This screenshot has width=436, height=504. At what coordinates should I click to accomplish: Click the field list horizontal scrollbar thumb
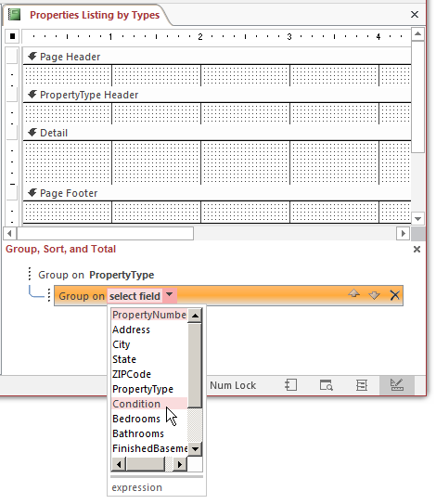pos(146,464)
